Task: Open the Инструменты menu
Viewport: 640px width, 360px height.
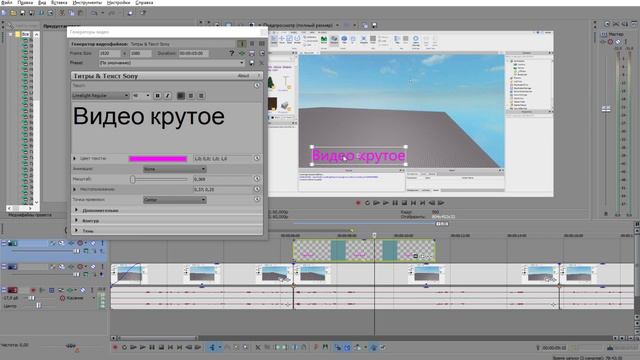Action: (87, 2)
